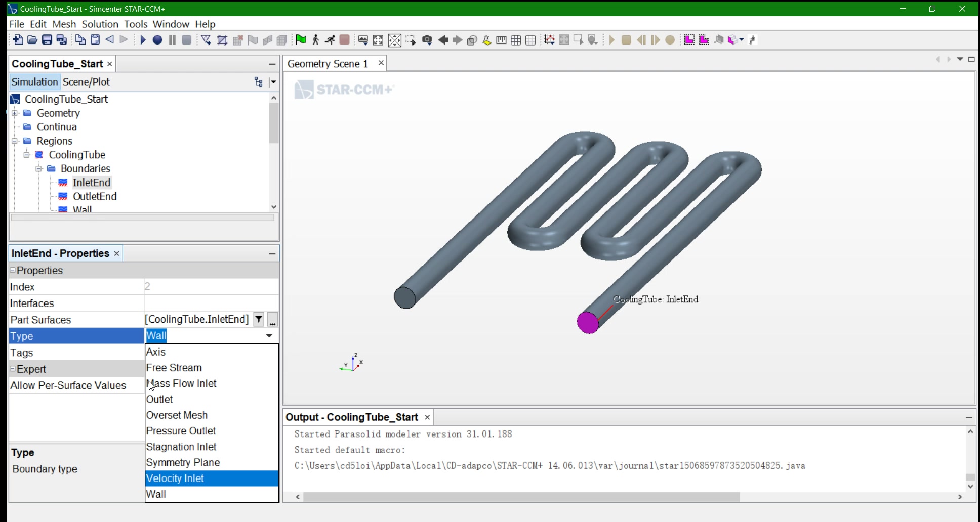Close the Output - CoolingTube_Start tab
980x522 pixels.
(427, 417)
